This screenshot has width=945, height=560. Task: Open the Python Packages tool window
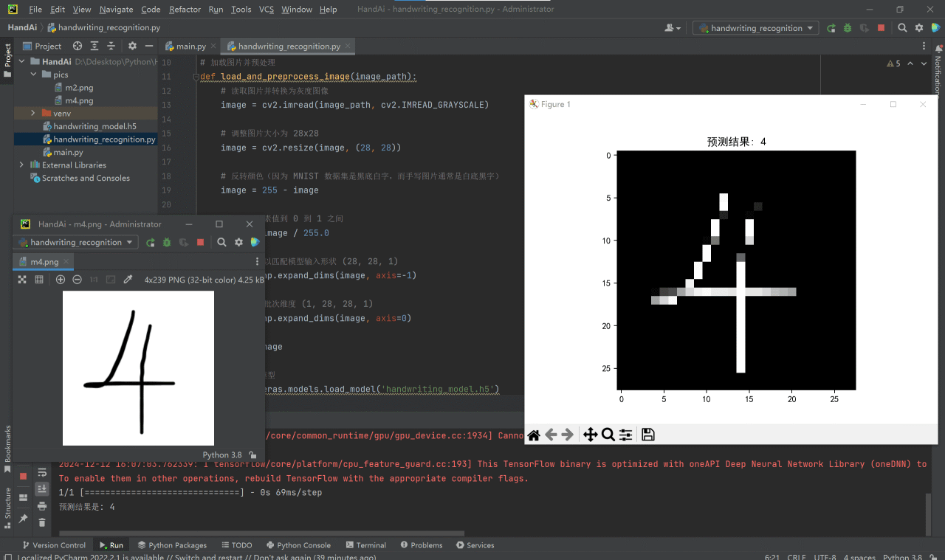172,545
